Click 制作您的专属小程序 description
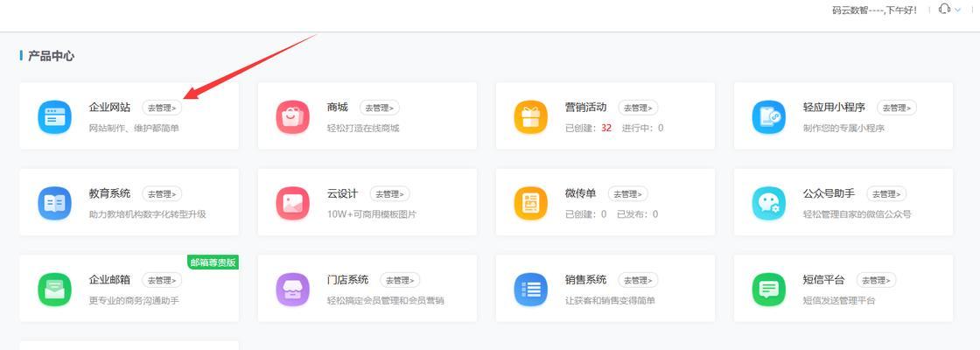Screen dimensions: 980x350 pos(843,128)
